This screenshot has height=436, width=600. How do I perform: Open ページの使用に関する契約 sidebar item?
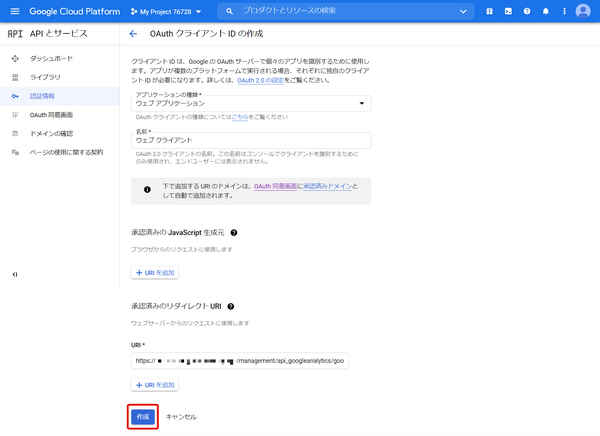tap(66, 152)
